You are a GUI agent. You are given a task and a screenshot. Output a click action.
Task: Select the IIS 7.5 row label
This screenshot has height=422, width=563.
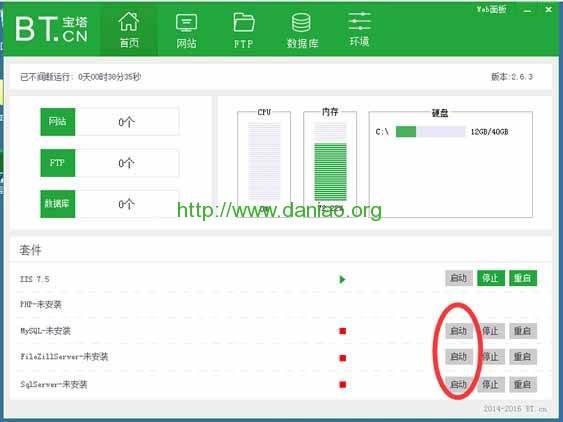click(x=34, y=279)
